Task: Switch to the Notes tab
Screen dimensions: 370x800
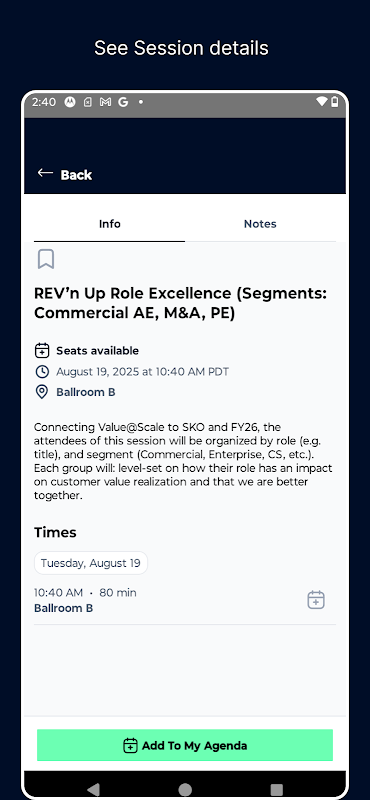Action: [260, 224]
